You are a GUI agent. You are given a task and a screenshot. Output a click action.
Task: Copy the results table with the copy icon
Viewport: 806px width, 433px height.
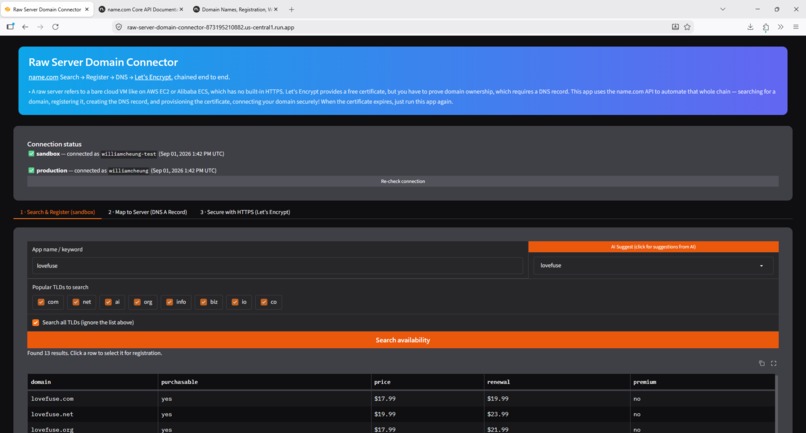(x=762, y=363)
